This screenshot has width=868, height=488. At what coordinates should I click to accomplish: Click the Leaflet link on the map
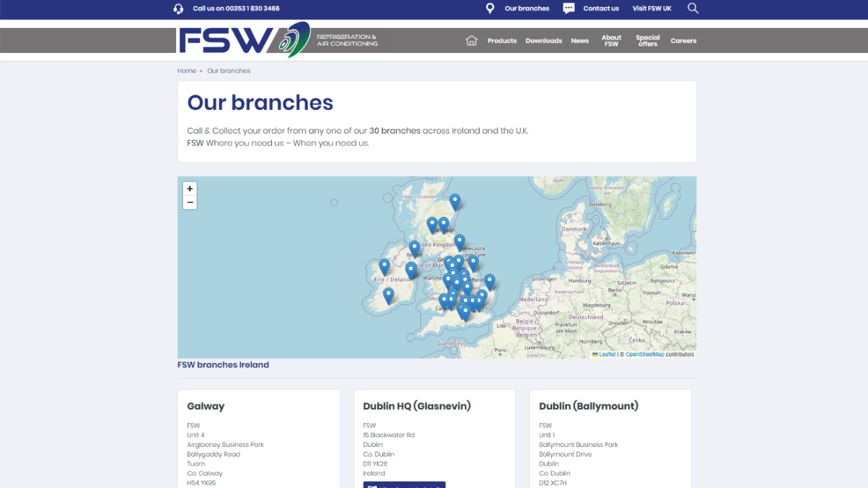pyautogui.click(x=607, y=354)
